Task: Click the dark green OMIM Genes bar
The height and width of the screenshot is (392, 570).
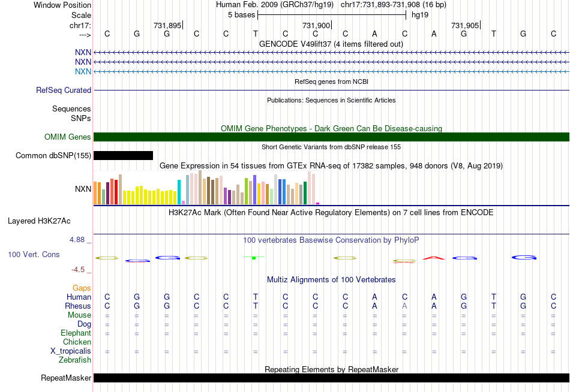Action: click(331, 137)
